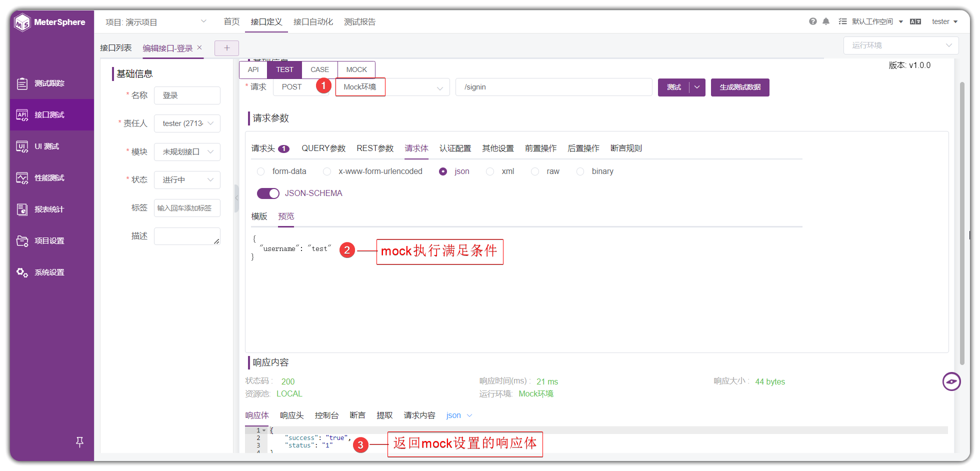Click the floating eye assistant icon
Screen dimensions: 980x471
pos(951,381)
